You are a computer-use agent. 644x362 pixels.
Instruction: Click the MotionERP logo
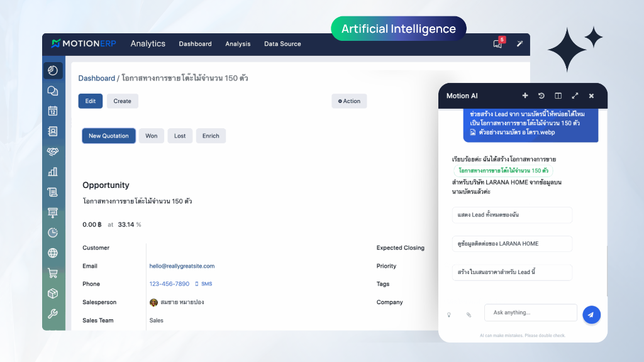click(84, 43)
